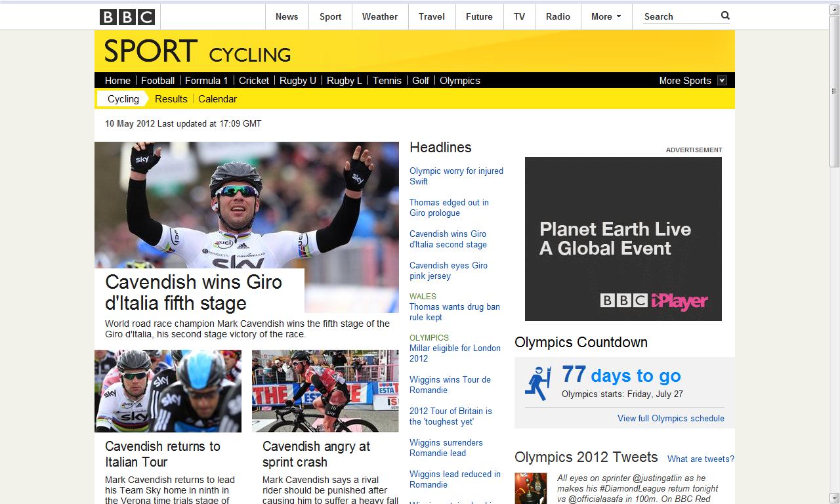The width and height of the screenshot is (840, 504).
Task: Go to Weather in top navigation
Action: coord(380,17)
